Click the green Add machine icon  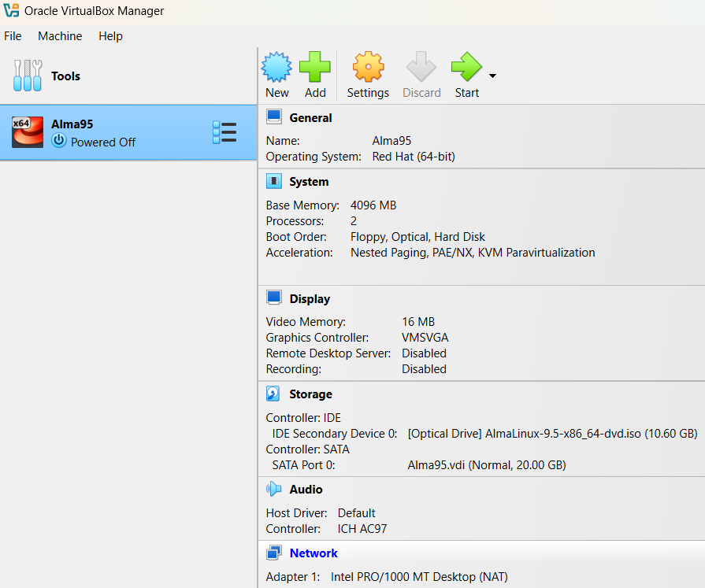click(315, 68)
